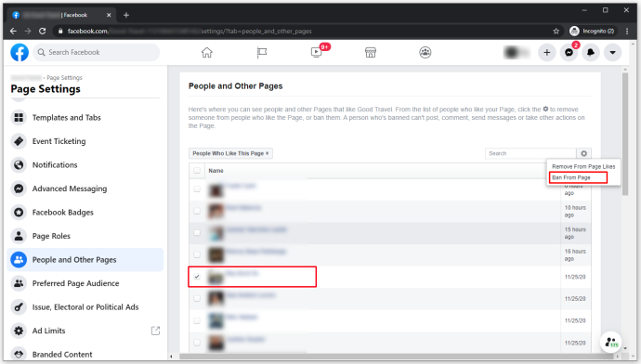Toggle the select-all checkbox beside Name
This screenshot has height=364, width=641.
click(x=197, y=170)
